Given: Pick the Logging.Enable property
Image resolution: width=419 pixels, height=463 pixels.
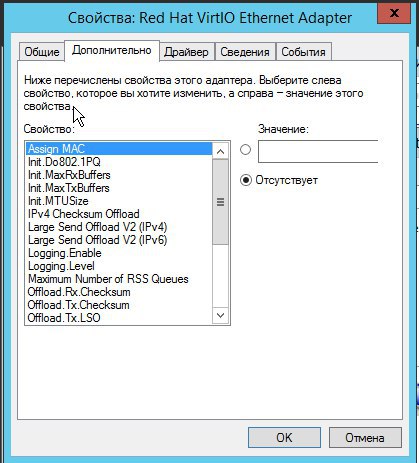Looking at the screenshot, I should (x=119, y=253).
